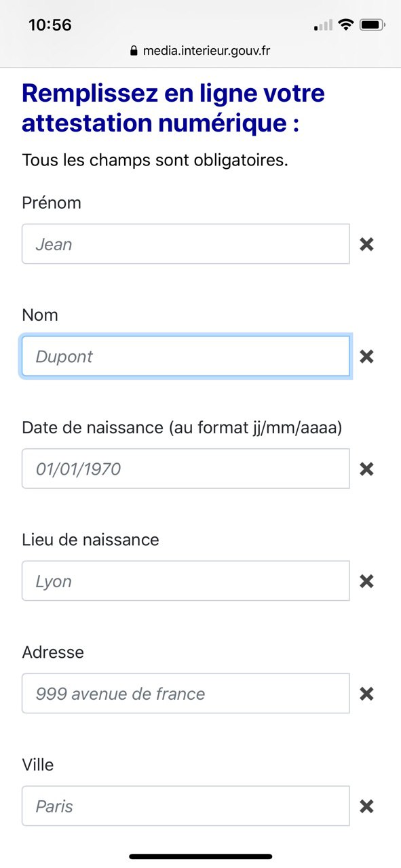Image resolution: width=401 pixels, height=868 pixels.
Task: Tap the Lieu de naissance input Lyon
Action: pyautogui.click(x=186, y=581)
